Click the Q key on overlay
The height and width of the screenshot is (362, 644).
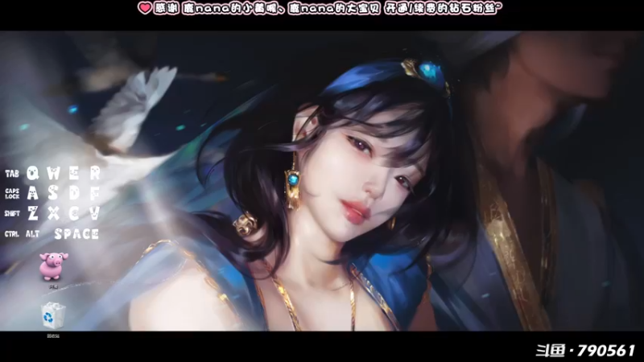pyautogui.click(x=33, y=173)
